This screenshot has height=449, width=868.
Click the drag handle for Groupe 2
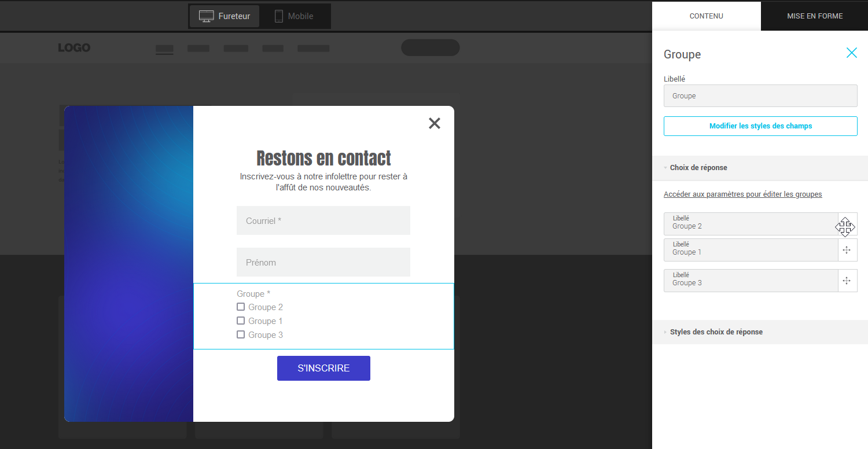point(847,224)
